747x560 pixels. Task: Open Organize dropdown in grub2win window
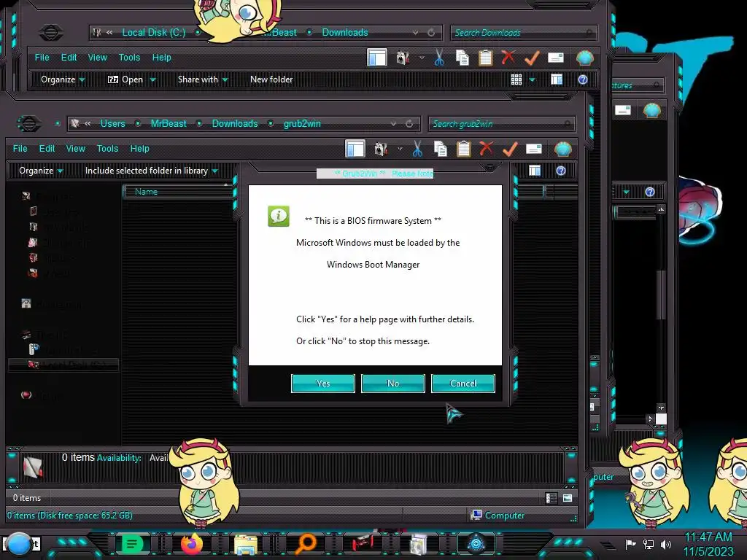pyautogui.click(x=41, y=171)
